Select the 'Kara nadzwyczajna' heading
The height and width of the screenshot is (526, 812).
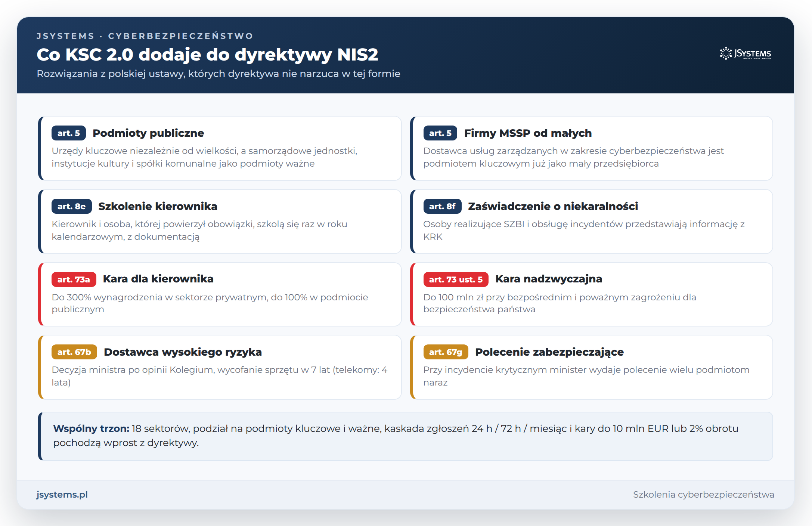pos(549,279)
